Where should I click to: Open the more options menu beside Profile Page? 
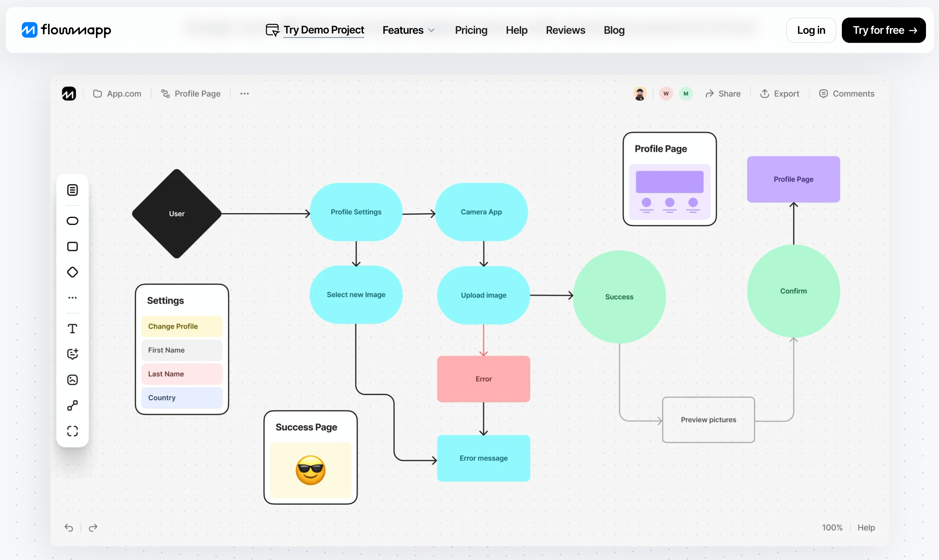pyautogui.click(x=244, y=94)
